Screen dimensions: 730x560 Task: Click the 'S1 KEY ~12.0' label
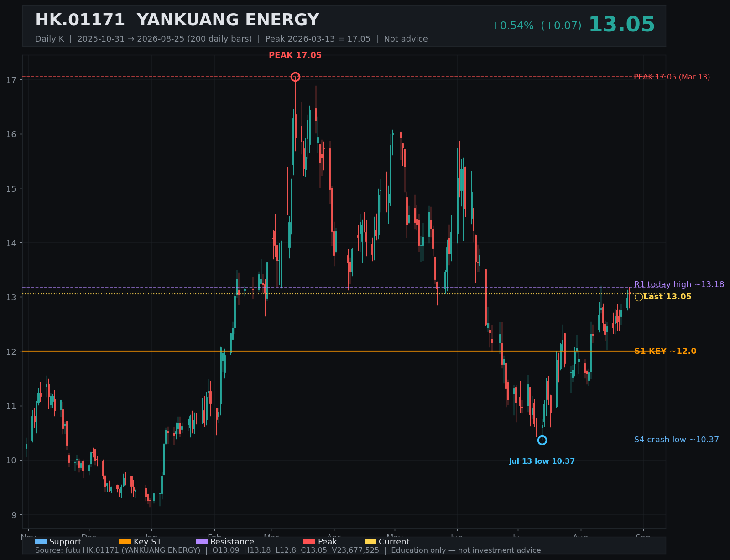point(665,351)
